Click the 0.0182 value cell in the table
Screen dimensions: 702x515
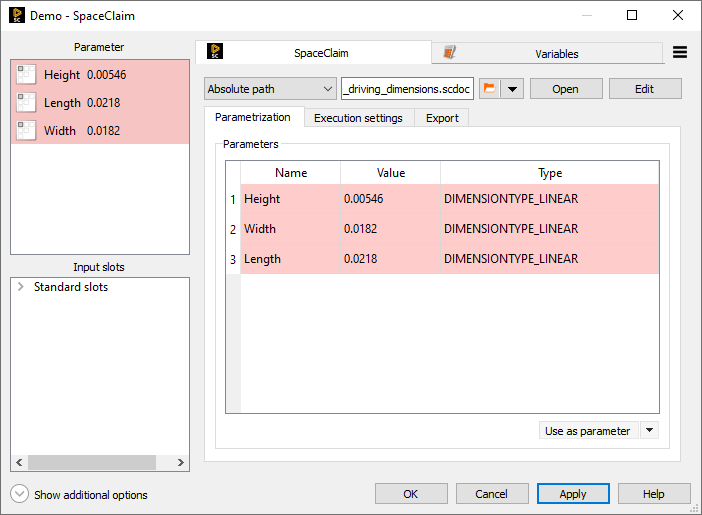coord(390,229)
